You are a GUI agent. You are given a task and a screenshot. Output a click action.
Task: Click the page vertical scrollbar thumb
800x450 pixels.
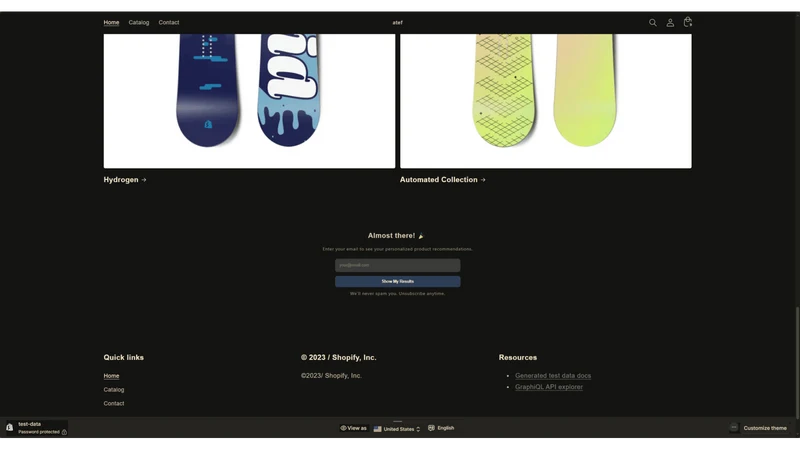[x=797, y=361]
